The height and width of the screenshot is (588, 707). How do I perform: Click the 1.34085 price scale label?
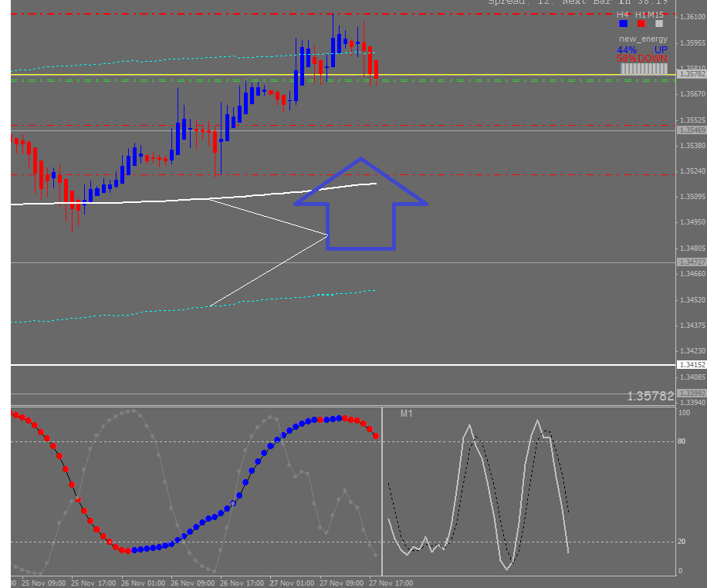point(692,377)
